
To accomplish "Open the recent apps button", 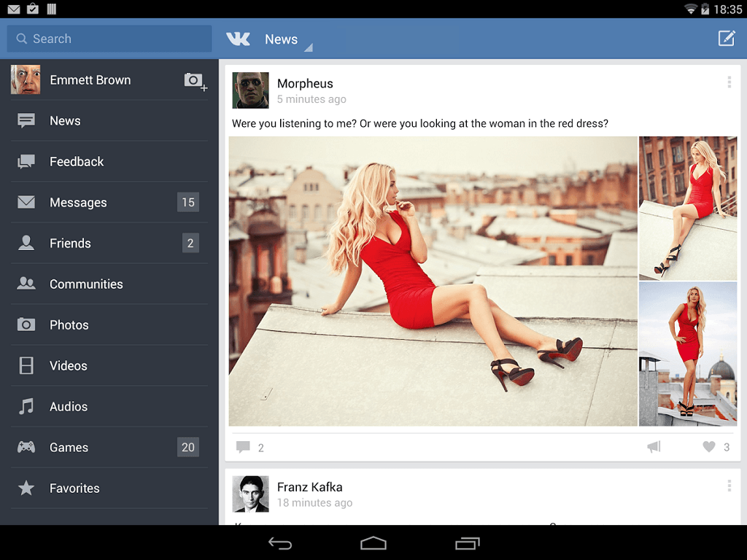I will pyautogui.click(x=467, y=543).
